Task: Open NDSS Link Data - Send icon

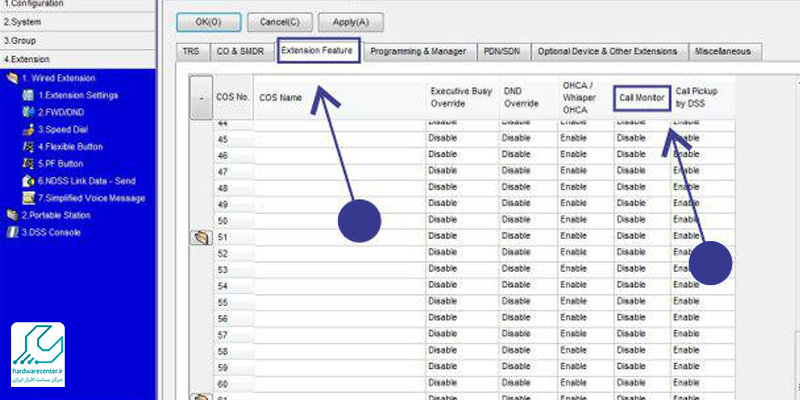Action: pyautogui.click(x=28, y=181)
